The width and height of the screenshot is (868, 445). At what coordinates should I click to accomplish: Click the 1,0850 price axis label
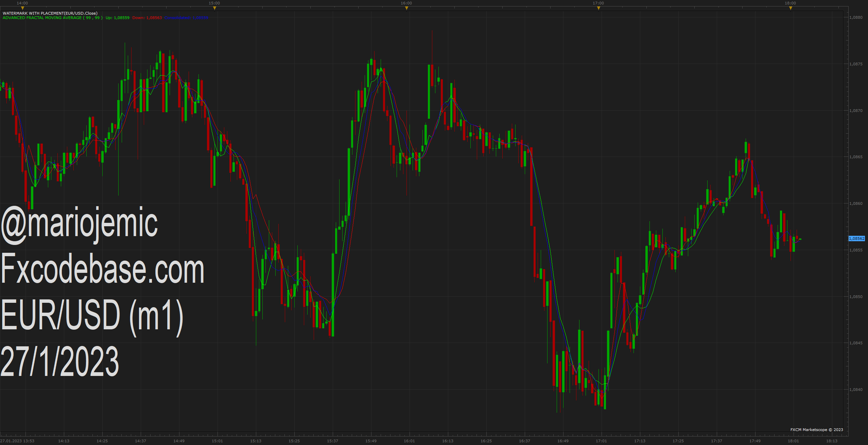coord(856,297)
